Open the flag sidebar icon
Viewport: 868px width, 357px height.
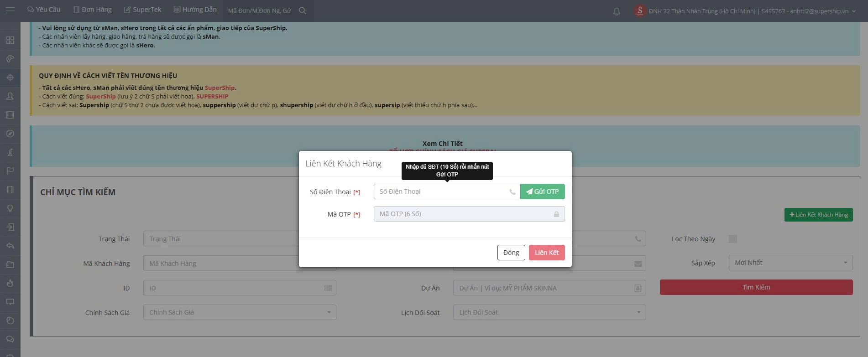click(x=10, y=171)
